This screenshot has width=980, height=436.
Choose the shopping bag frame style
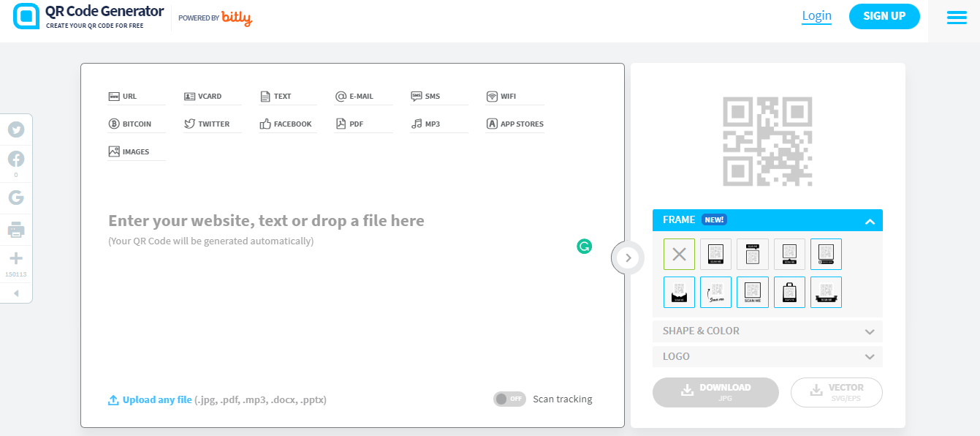789,292
